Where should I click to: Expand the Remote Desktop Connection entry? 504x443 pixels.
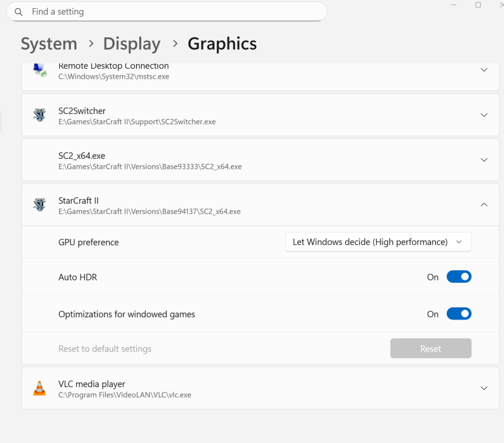click(x=484, y=70)
